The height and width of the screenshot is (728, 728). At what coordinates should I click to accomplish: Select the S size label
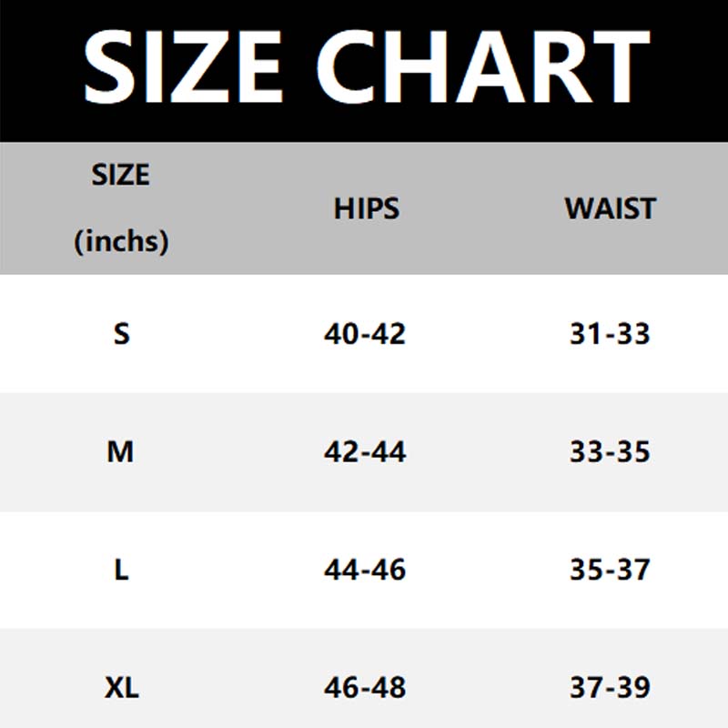coord(121,333)
